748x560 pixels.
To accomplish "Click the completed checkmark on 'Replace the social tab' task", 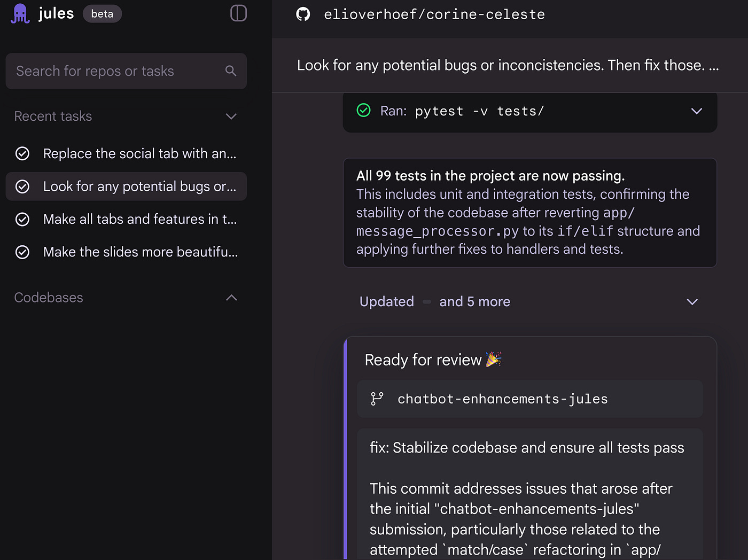I will (x=22, y=153).
